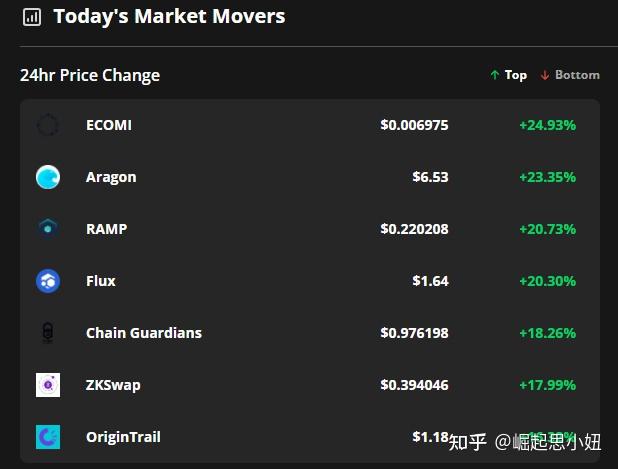
Task: Click the Aragon cyan eagle logo
Action: coord(48,177)
